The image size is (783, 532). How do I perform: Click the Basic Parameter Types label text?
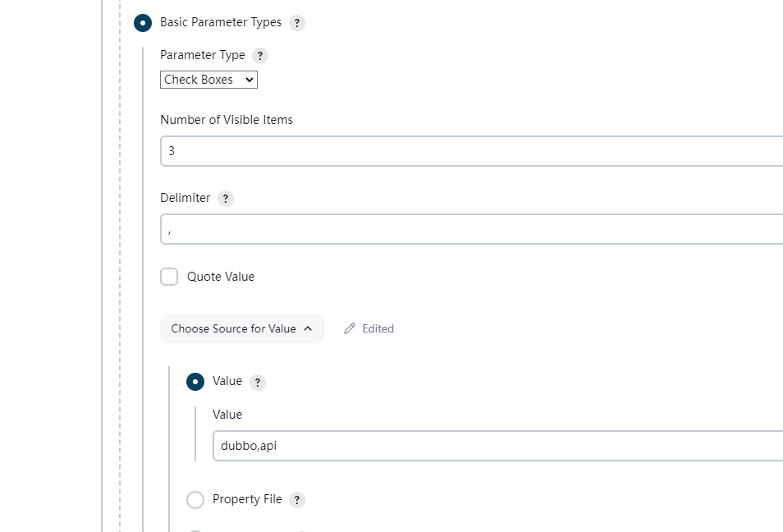point(221,22)
